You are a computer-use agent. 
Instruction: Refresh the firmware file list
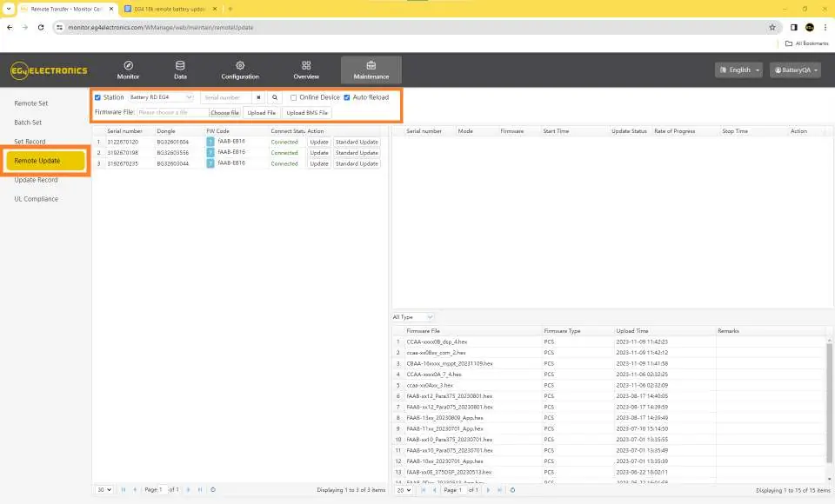point(512,490)
